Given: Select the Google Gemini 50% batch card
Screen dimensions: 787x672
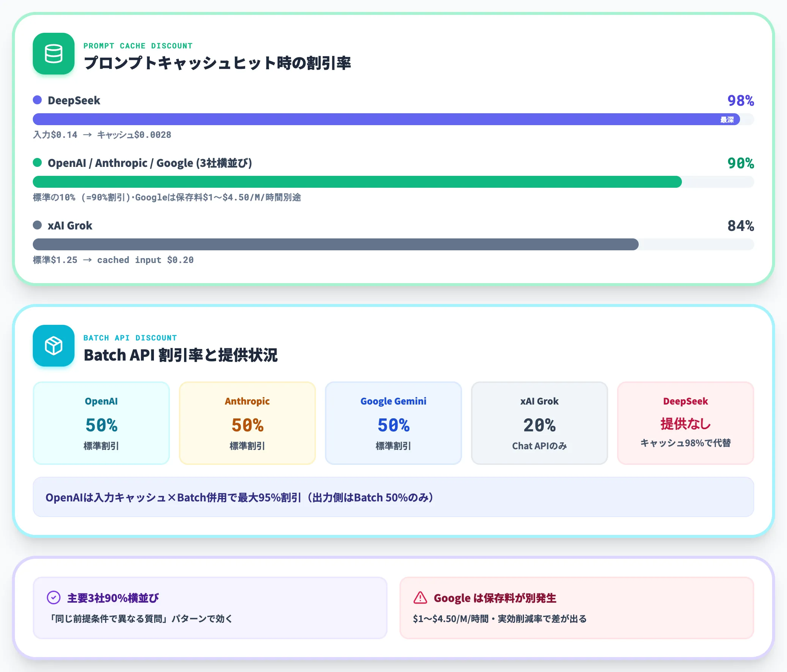Looking at the screenshot, I should click(x=393, y=423).
